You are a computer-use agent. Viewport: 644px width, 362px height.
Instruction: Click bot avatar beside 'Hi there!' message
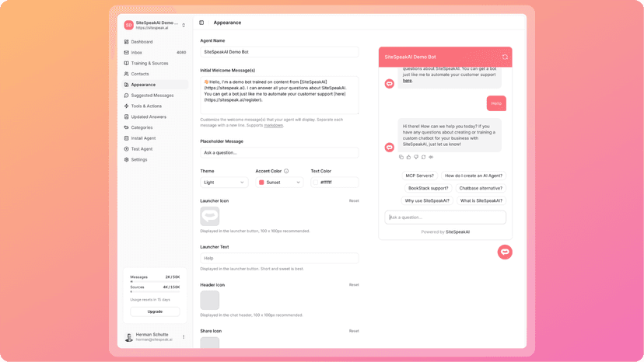click(390, 148)
